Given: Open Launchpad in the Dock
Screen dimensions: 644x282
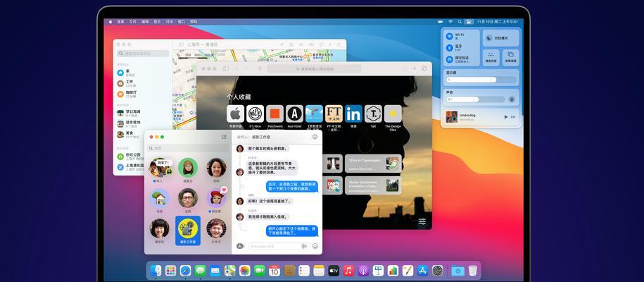Looking at the screenshot, I should pos(170,271).
